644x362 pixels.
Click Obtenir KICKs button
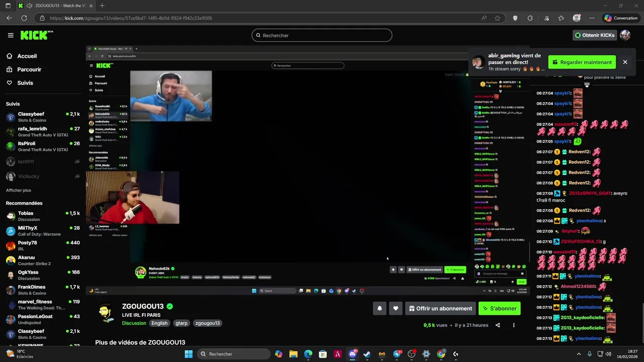595,35
